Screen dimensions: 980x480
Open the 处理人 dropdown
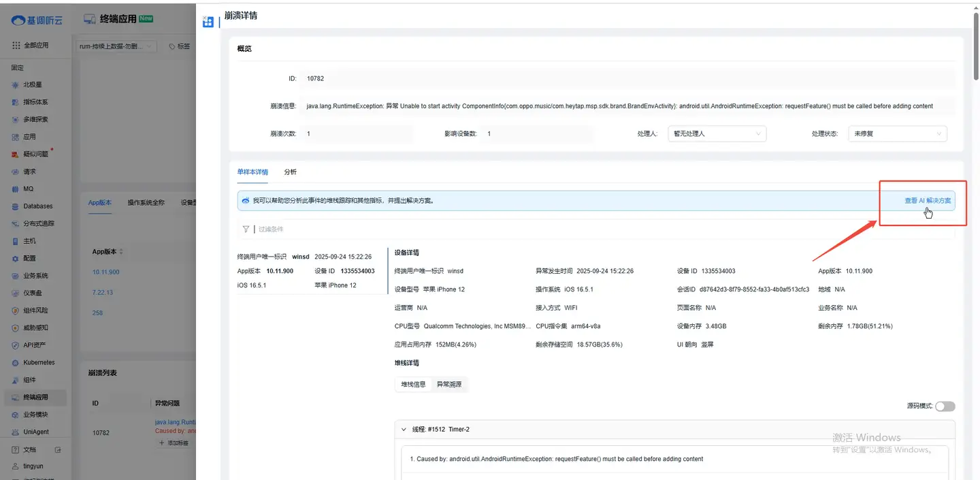point(717,134)
